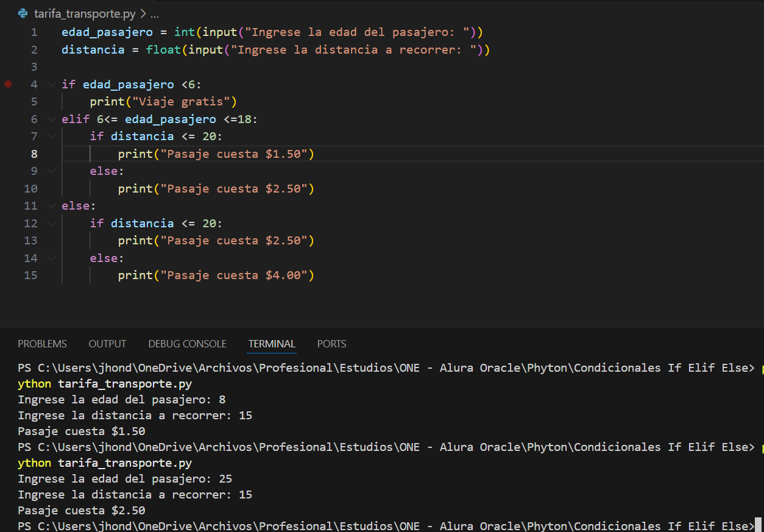Viewport: 764px width, 532px height.
Task: Collapse the outer else block at line 11
Action: 51,206
